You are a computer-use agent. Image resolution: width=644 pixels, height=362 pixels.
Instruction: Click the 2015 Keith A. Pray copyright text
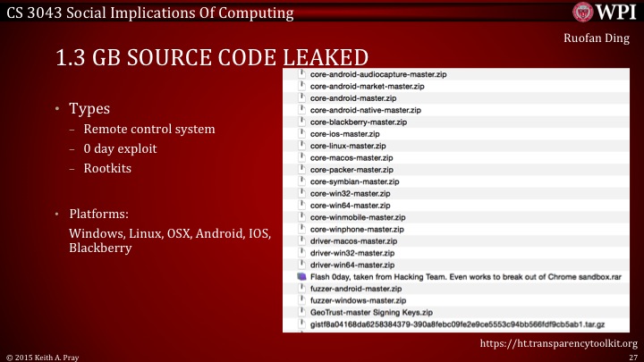[x=42, y=358]
